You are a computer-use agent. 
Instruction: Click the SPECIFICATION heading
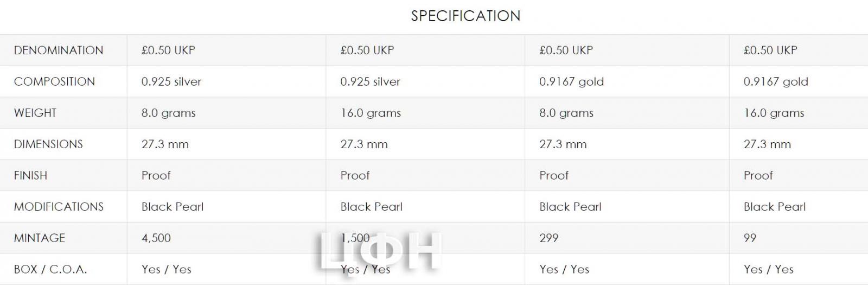point(465,16)
